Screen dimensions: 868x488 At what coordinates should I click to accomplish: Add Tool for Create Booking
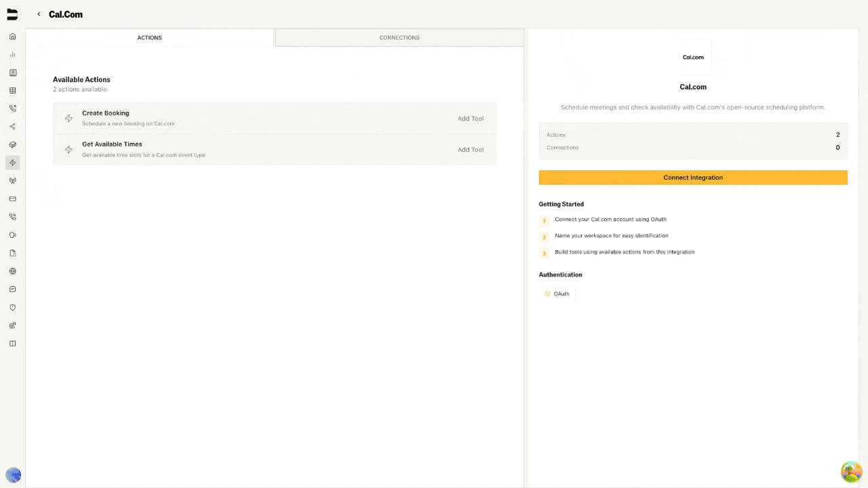tap(471, 119)
